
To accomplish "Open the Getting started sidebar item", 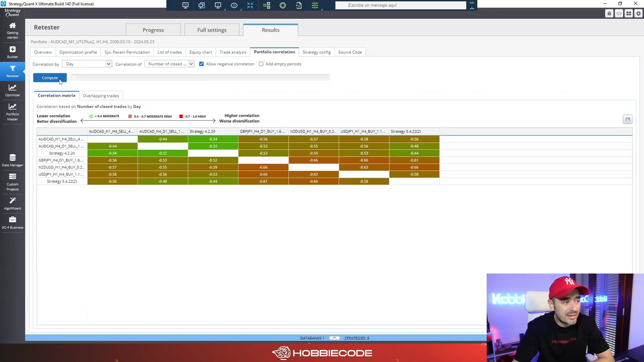I will 12,31.
